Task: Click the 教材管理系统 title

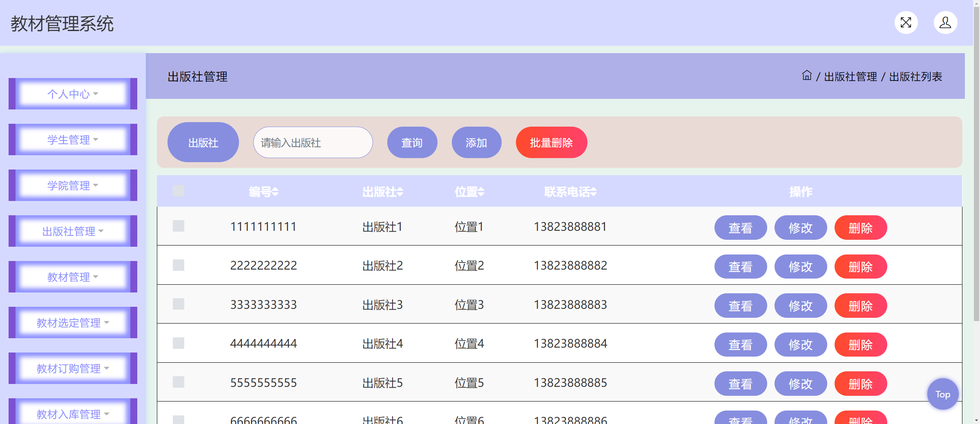Action: pyautogui.click(x=62, y=24)
